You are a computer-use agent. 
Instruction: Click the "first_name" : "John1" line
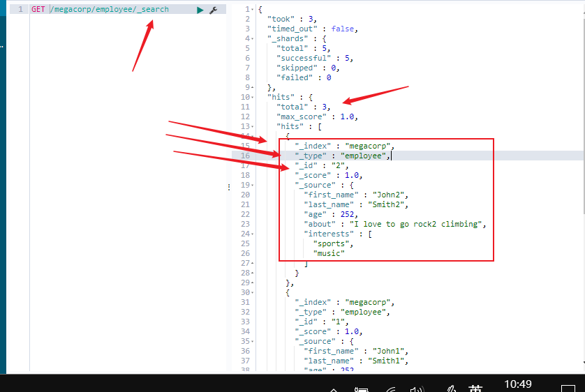coord(356,351)
